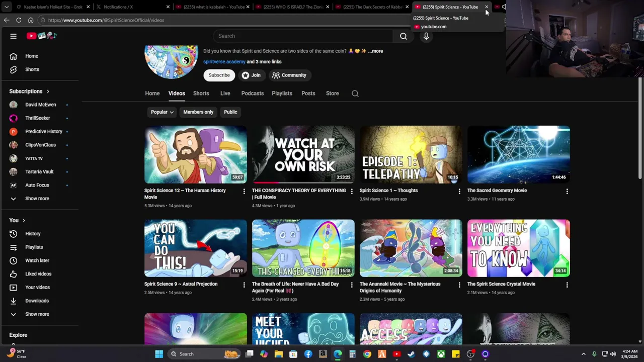Open the Popular sort dropdown
The width and height of the screenshot is (644, 362).
click(162, 112)
